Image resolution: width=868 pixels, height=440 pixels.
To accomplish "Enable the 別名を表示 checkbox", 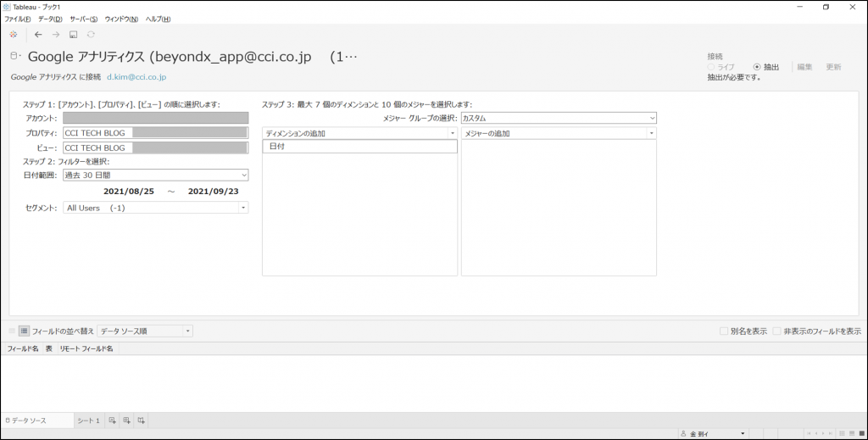I will 724,331.
